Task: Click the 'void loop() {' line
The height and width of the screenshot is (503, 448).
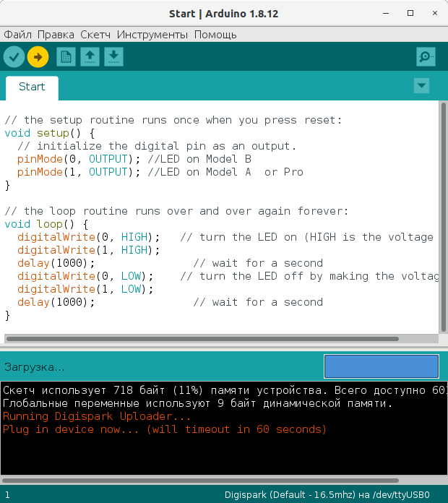Action: (46, 224)
